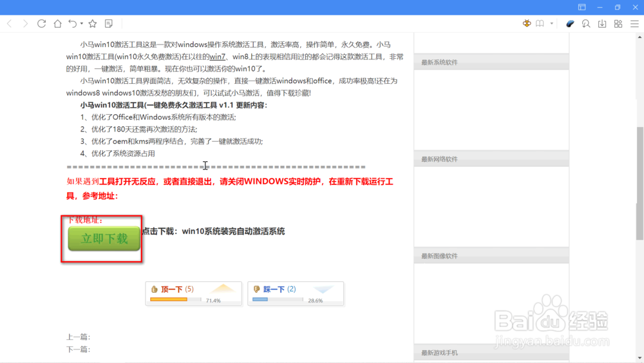
Task: Restore the recently closed page
Action: (73, 24)
